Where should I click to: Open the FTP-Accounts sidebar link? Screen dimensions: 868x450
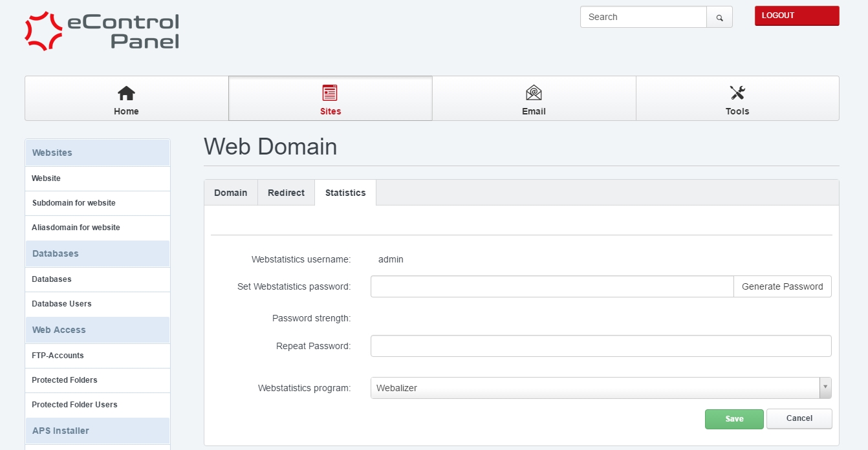click(58, 356)
